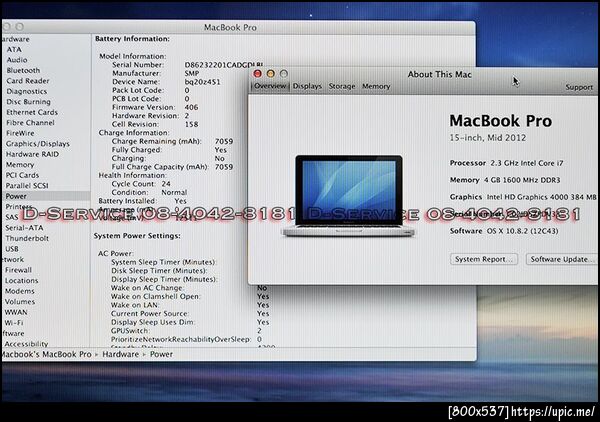Screen dimensions: 600x422
Task: Select Disc Burning entry
Action: pos(28,102)
